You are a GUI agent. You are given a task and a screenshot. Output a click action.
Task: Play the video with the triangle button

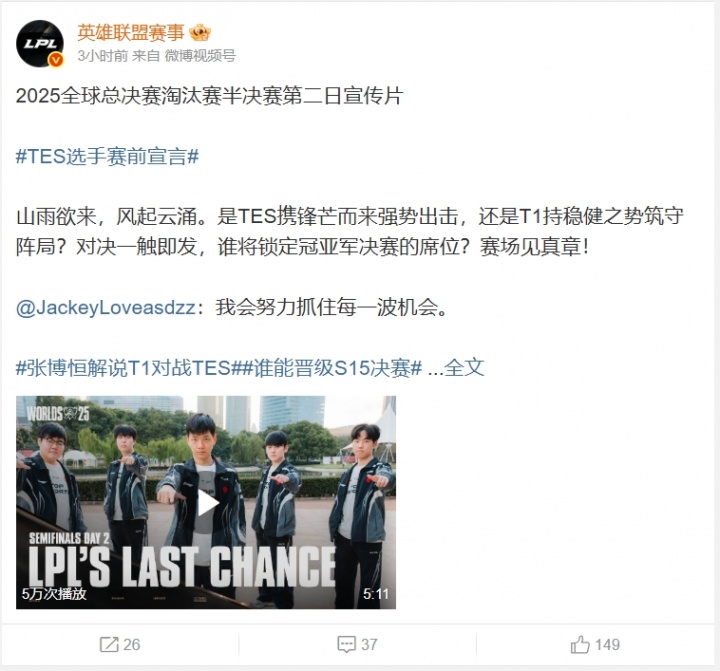pos(207,502)
